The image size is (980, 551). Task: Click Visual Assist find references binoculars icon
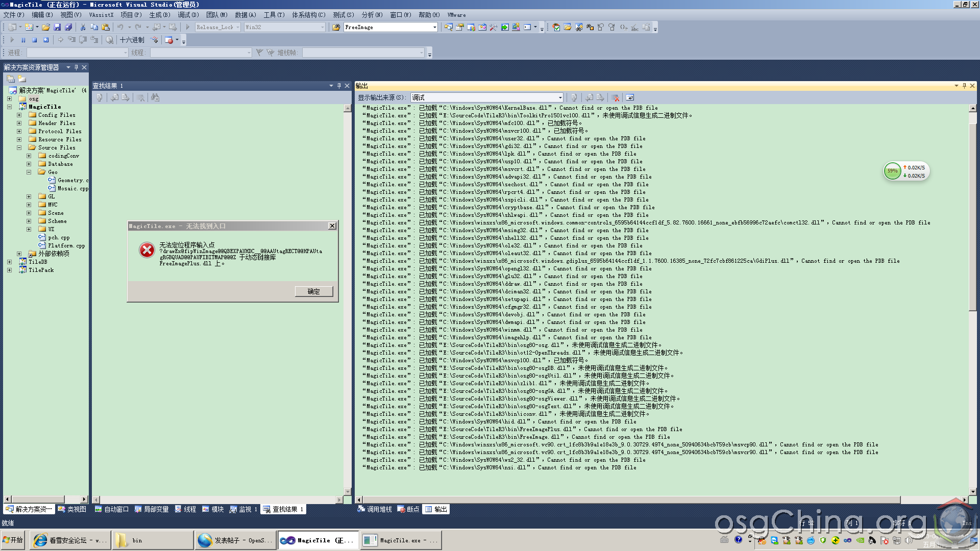pyautogui.click(x=590, y=27)
